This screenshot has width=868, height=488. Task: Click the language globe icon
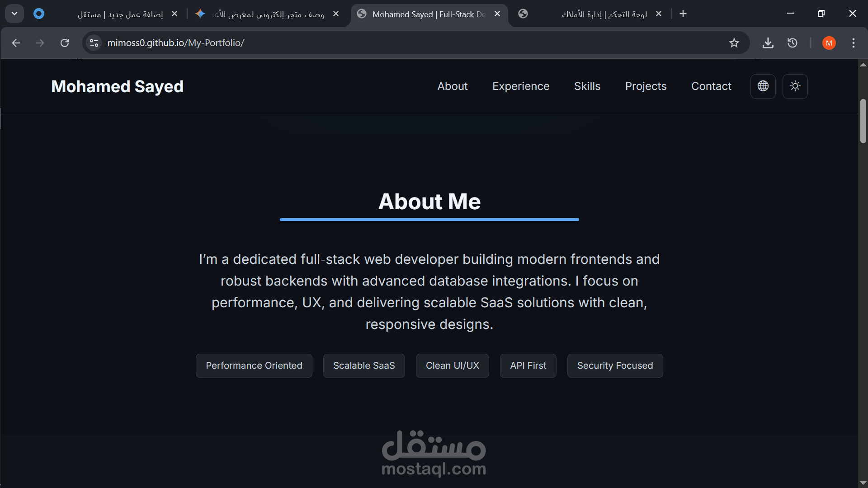tap(763, 86)
